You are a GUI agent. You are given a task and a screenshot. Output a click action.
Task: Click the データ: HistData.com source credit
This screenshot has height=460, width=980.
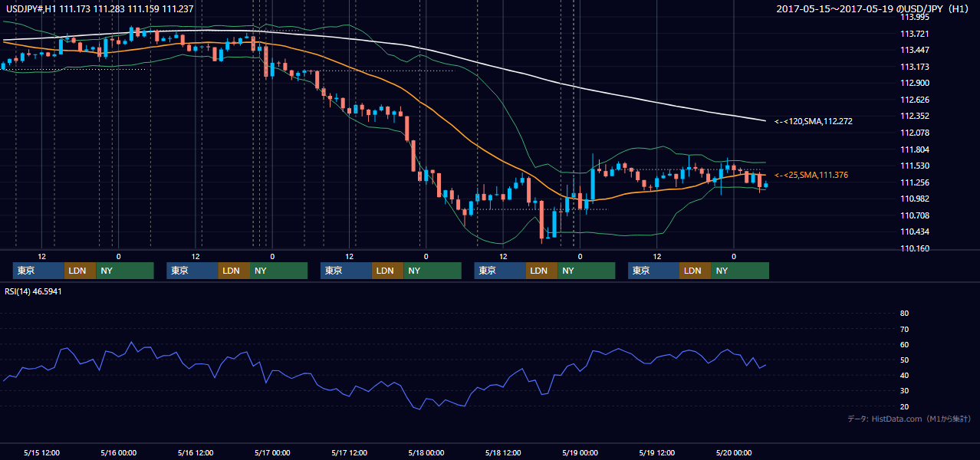[x=909, y=419]
